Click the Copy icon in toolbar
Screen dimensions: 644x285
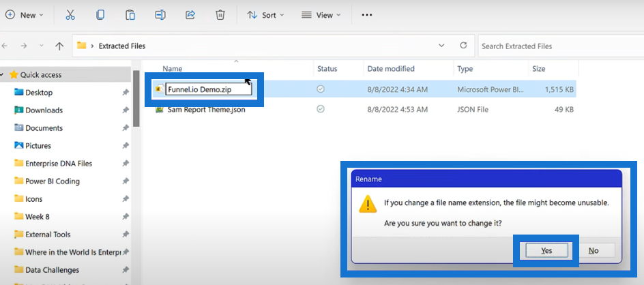(100, 15)
